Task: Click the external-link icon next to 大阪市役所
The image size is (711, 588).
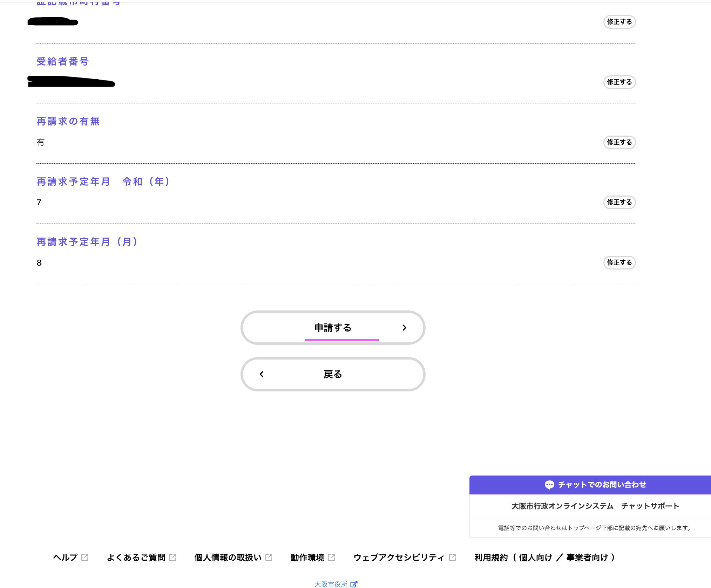Action: [x=354, y=584]
